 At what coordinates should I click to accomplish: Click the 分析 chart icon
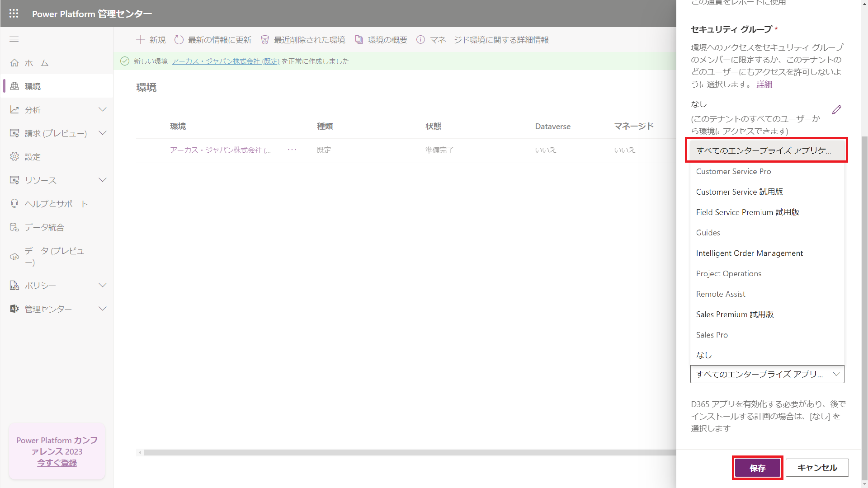[14, 110]
